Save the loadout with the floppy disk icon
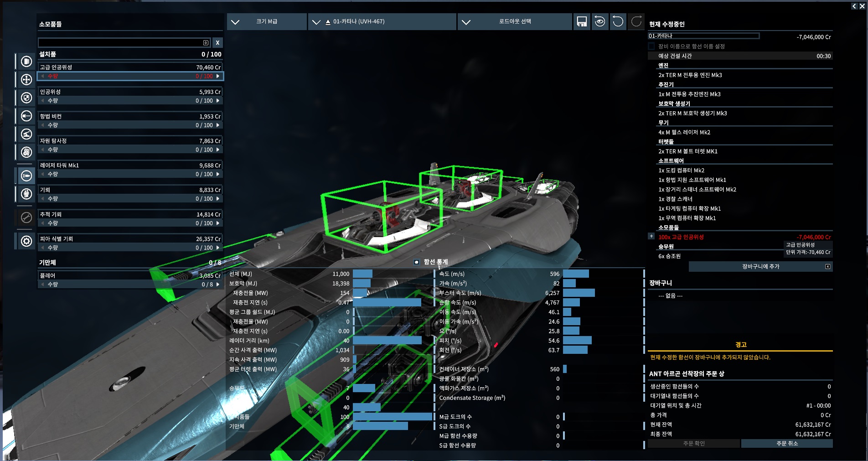The width and height of the screenshot is (868, 461). (582, 21)
